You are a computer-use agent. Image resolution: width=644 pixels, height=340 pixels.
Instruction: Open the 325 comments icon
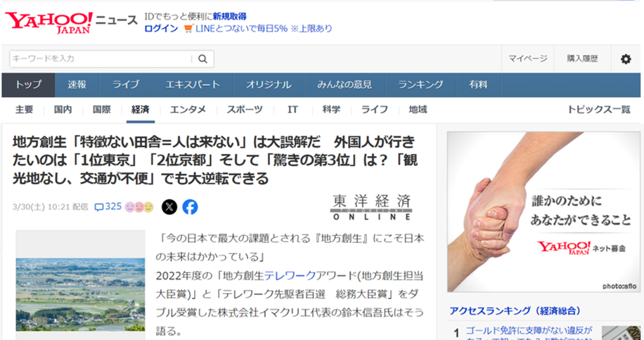pos(108,207)
